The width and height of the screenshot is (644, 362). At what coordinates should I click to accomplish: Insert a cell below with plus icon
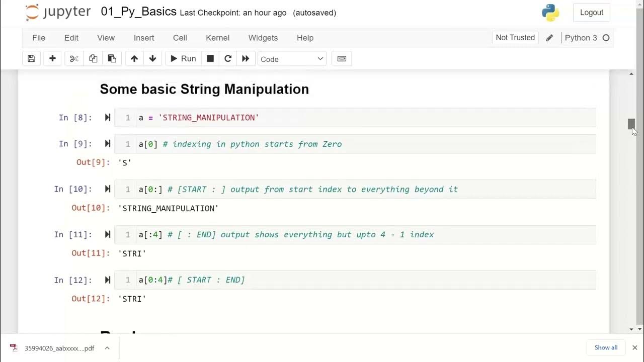52,59
